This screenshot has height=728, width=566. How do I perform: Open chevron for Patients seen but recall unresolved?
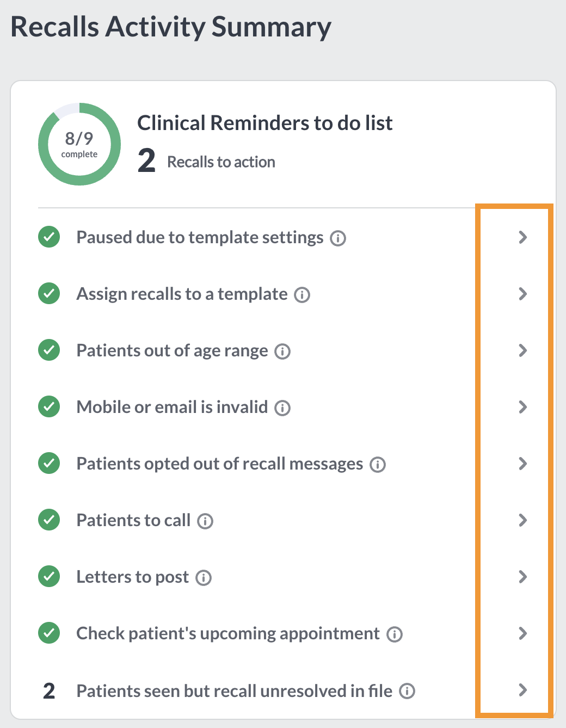tap(522, 690)
